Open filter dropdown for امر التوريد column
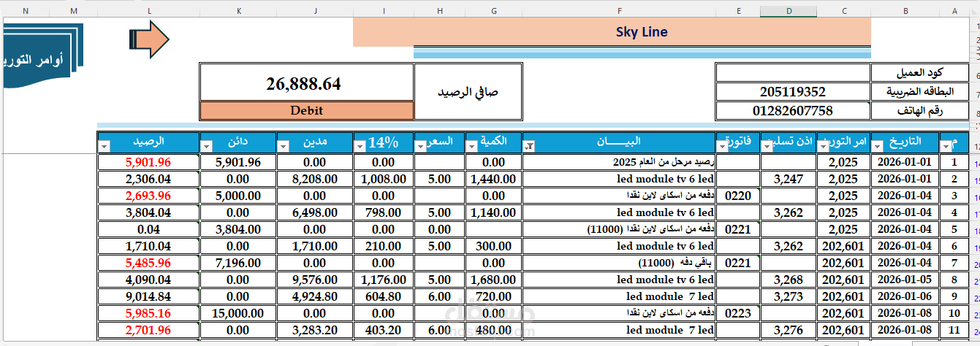This screenshot has height=346, width=980. point(823,147)
